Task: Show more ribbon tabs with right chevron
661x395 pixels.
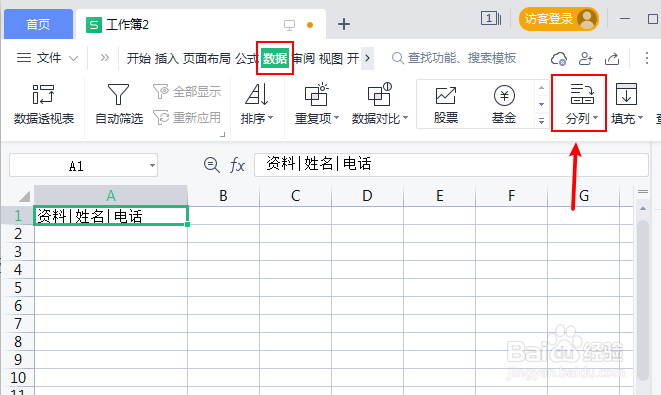Action: click(x=368, y=58)
